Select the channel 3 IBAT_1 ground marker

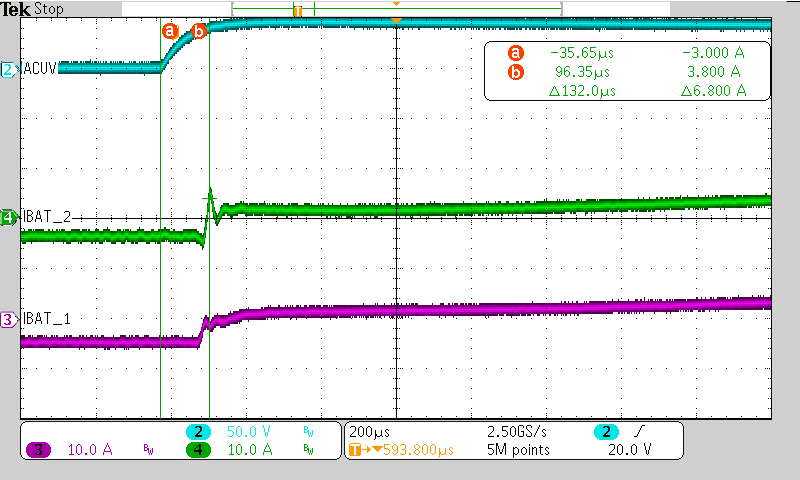click(x=8, y=319)
